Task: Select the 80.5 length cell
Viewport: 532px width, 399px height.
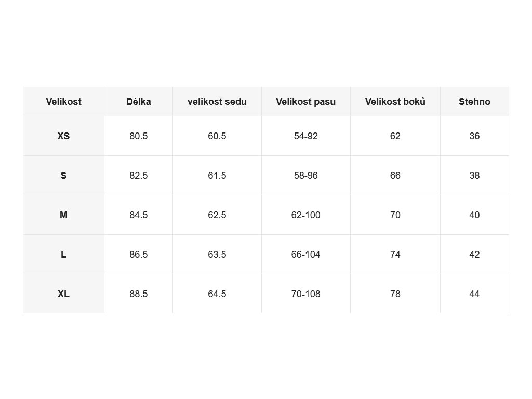Action: (x=138, y=136)
